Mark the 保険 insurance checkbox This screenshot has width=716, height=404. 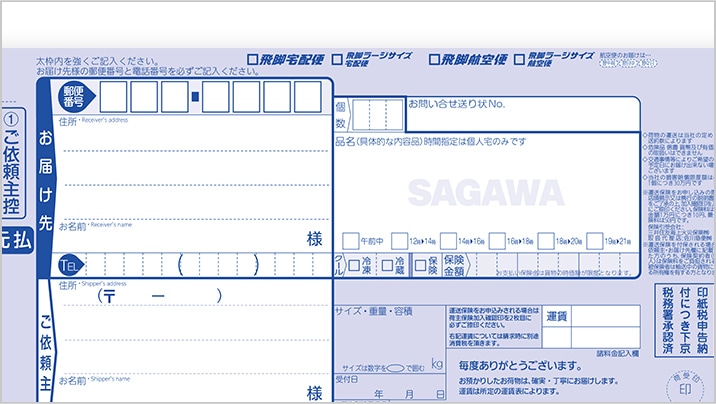(419, 265)
